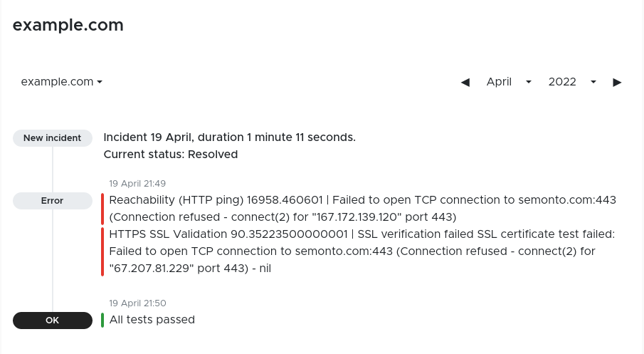This screenshot has height=354, width=644.
Task: Open the April month dropdown
Action: coord(508,83)
